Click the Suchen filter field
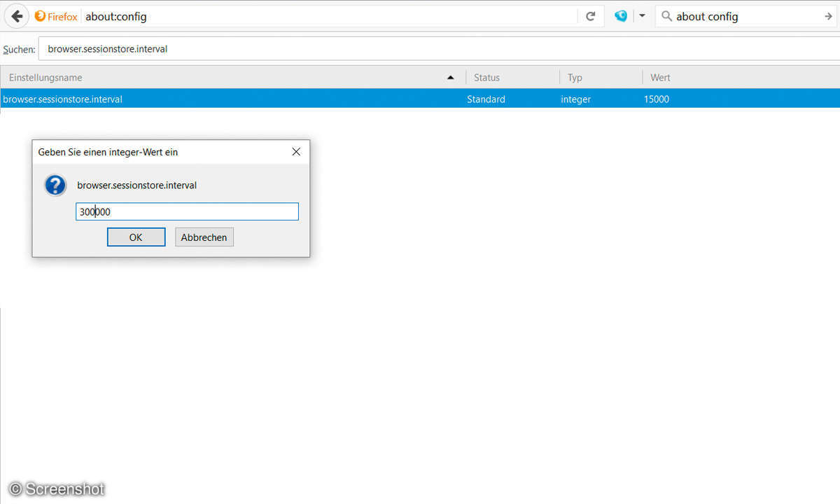 coord(439,49)
